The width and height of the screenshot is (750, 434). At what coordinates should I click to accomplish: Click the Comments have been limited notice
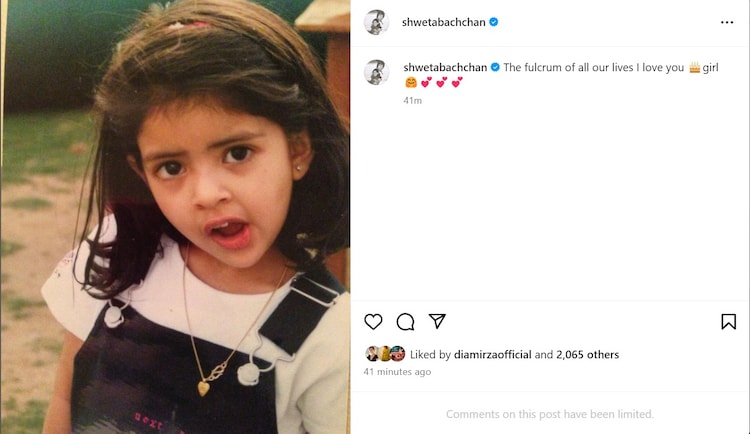click(550, 414)
